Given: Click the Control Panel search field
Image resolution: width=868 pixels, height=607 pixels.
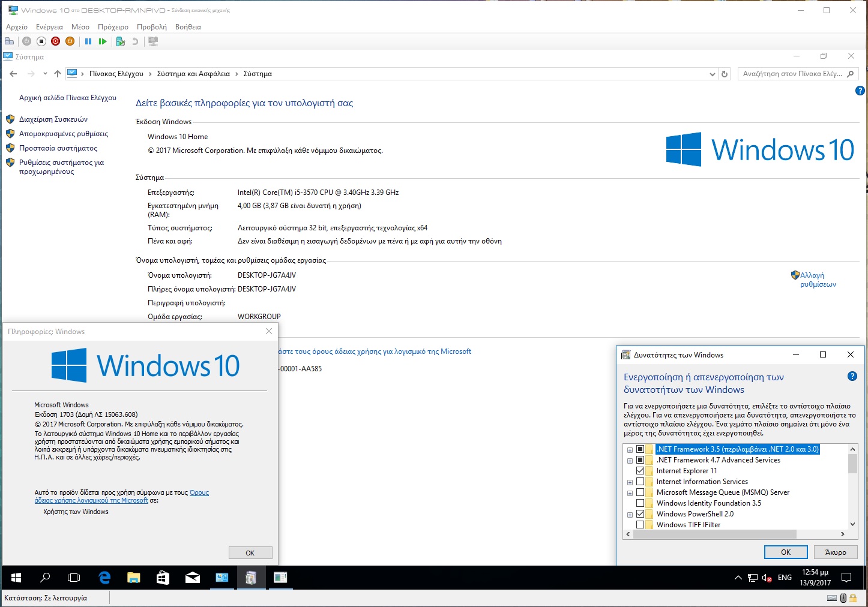Looking at the screenshot, I should tap(798, 74).
